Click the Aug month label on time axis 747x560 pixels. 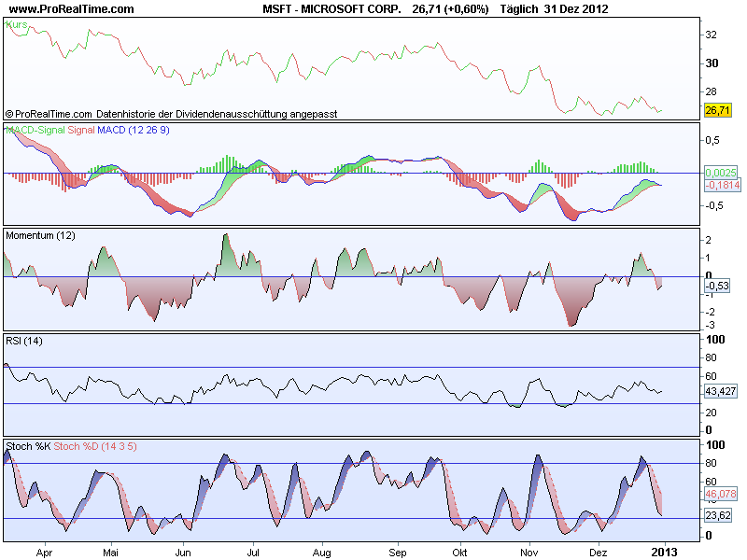322,553
